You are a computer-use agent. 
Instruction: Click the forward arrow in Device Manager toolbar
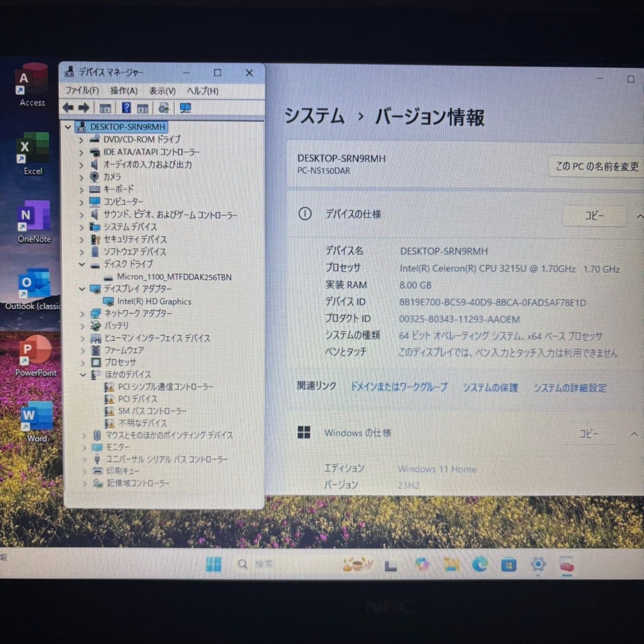pyautogui.click(x=84, y=108)
